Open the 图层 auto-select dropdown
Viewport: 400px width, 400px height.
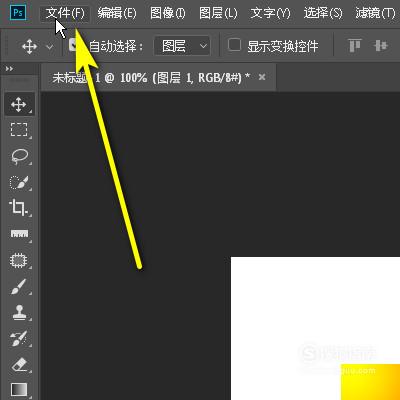tap(182, 46)
